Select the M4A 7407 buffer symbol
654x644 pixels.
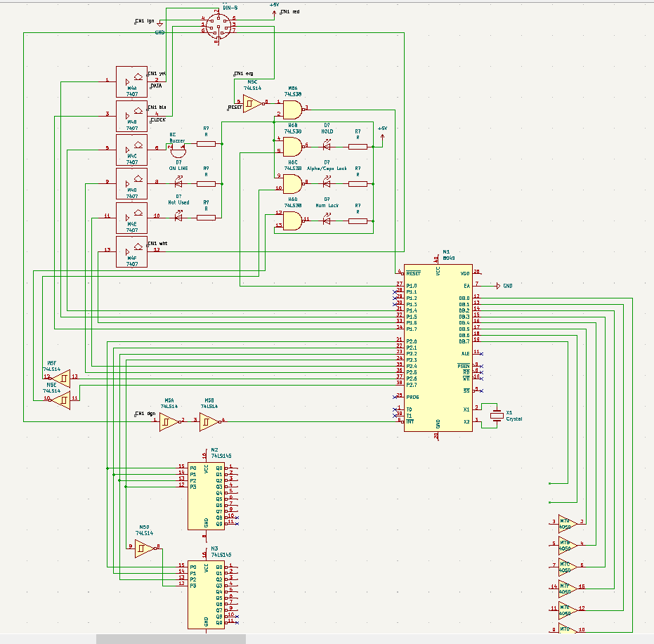(x=131, y=80)
